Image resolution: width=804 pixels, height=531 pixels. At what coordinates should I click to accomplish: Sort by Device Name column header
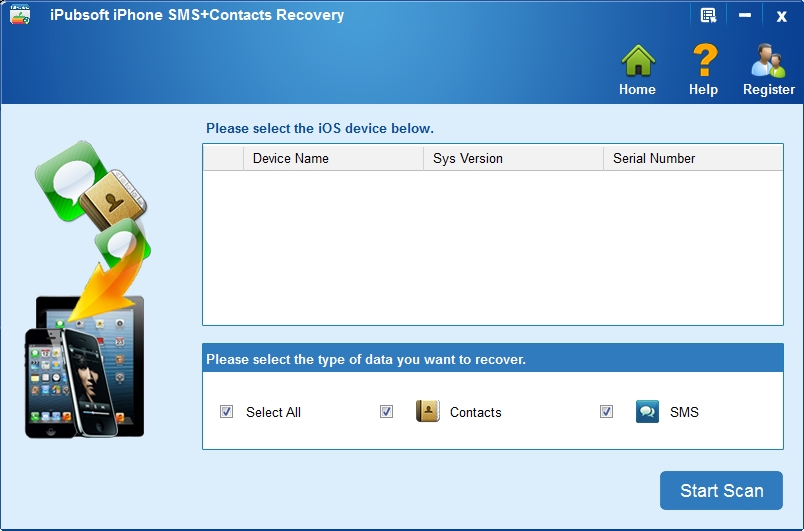[x=333, y=158]
